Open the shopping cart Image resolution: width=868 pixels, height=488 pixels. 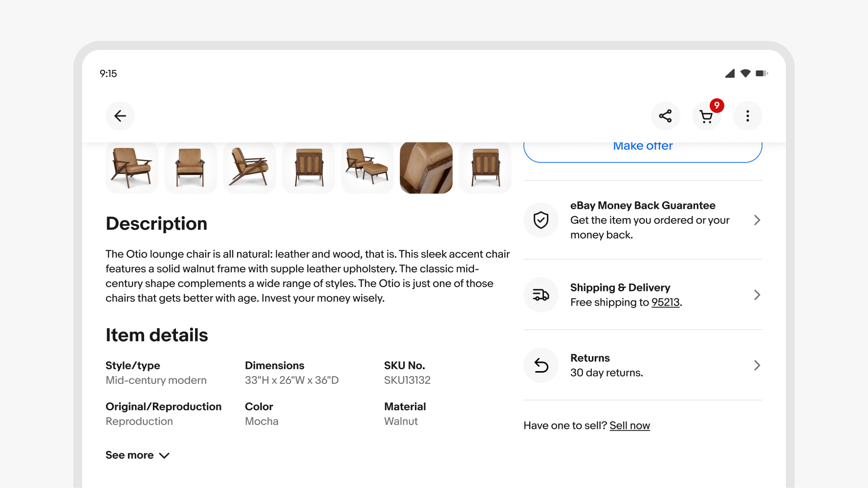click(706, 116)
